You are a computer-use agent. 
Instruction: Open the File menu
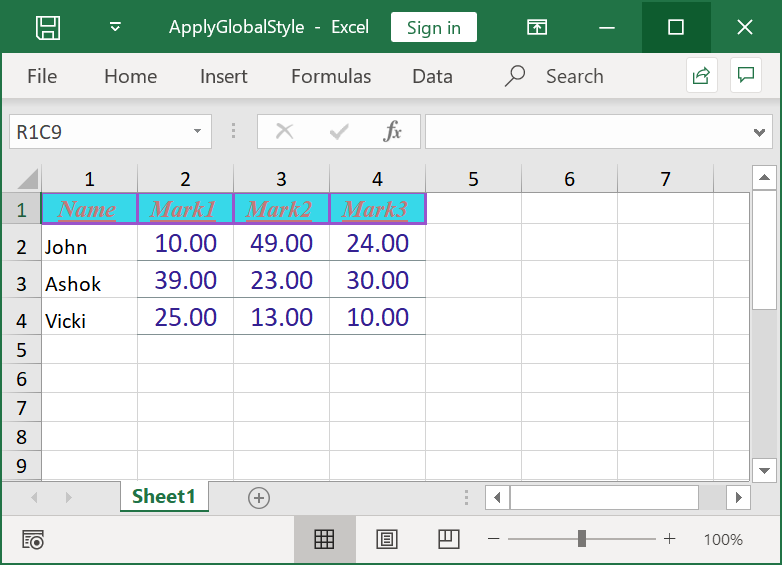42,76
